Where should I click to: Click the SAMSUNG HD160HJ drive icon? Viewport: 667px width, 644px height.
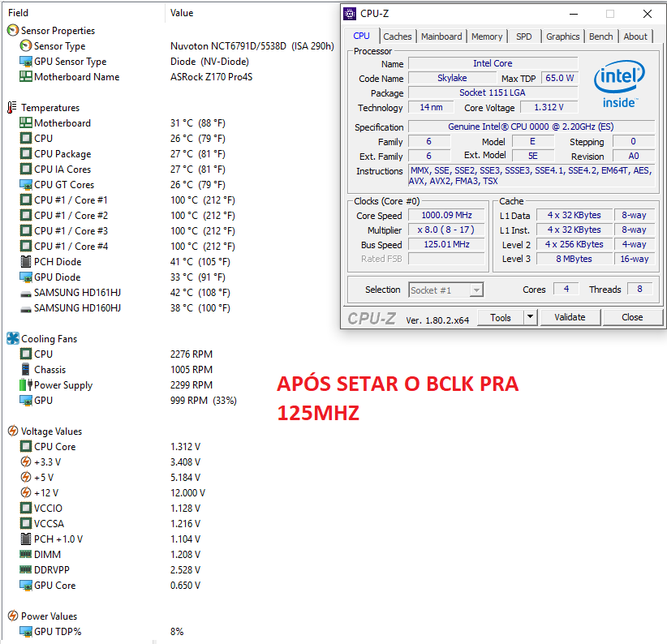point(26,309)
